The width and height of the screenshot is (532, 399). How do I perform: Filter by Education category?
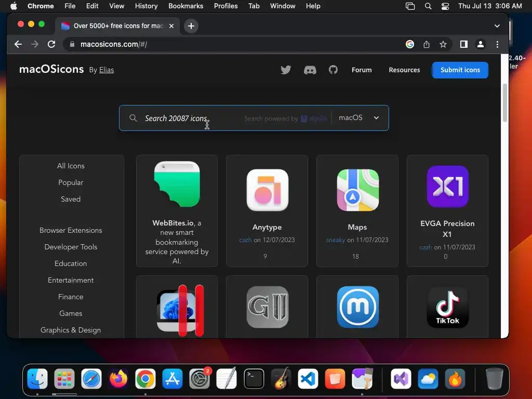coord(71,263)
